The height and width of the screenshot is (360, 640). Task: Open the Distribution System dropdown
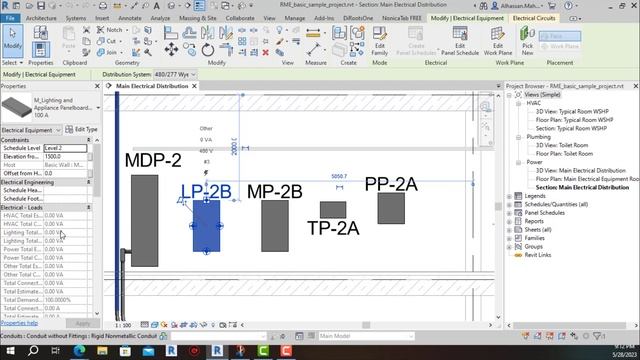click(x=175, y=75)
